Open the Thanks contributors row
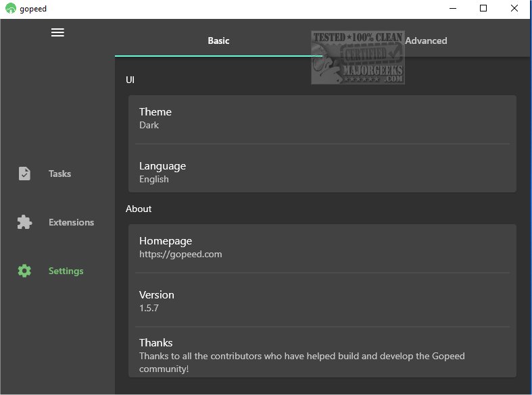 (x=322, y=354)
